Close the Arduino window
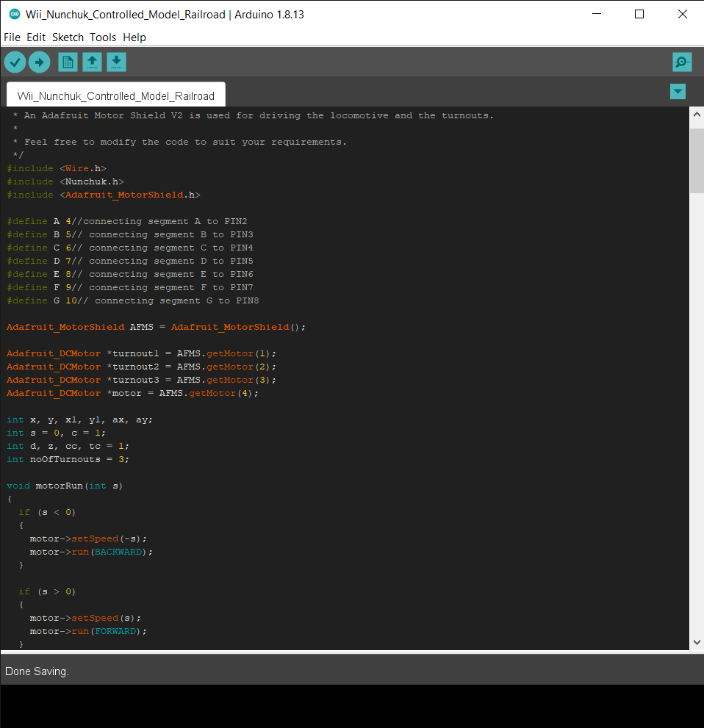Viewport: 704px width, 728px height. [x=682, y=14]
